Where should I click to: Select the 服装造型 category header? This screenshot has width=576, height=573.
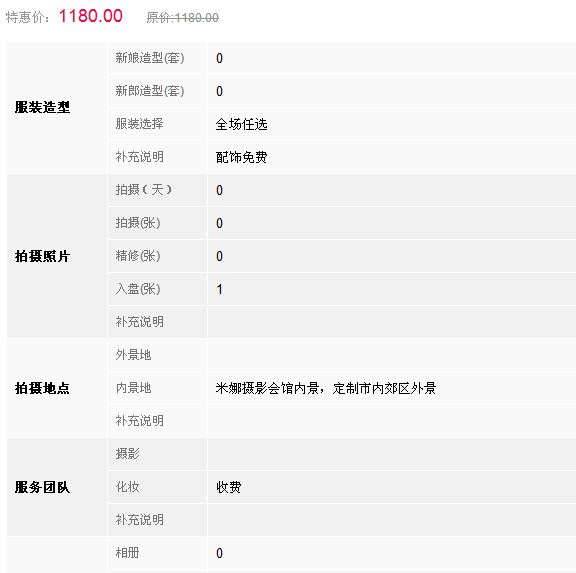click(x=42, y=107)
